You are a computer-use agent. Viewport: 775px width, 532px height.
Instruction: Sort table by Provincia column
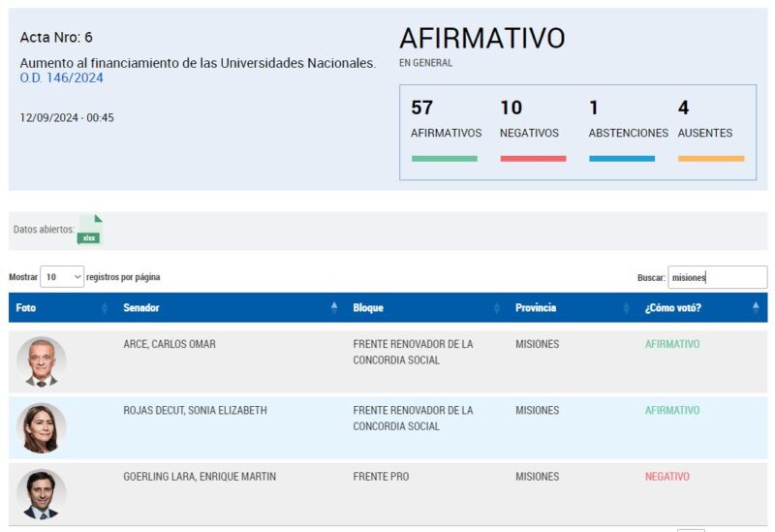573,307
